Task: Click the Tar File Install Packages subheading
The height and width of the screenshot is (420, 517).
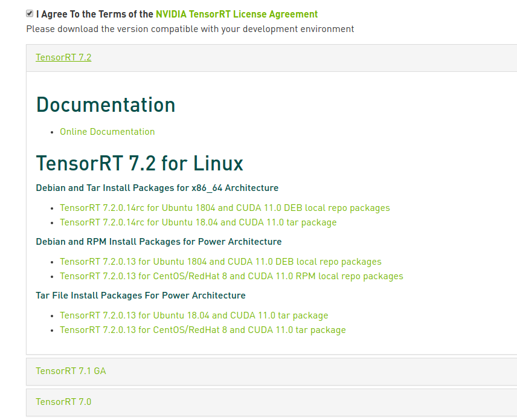Action: pyautogui.click(x=141, y=296)
